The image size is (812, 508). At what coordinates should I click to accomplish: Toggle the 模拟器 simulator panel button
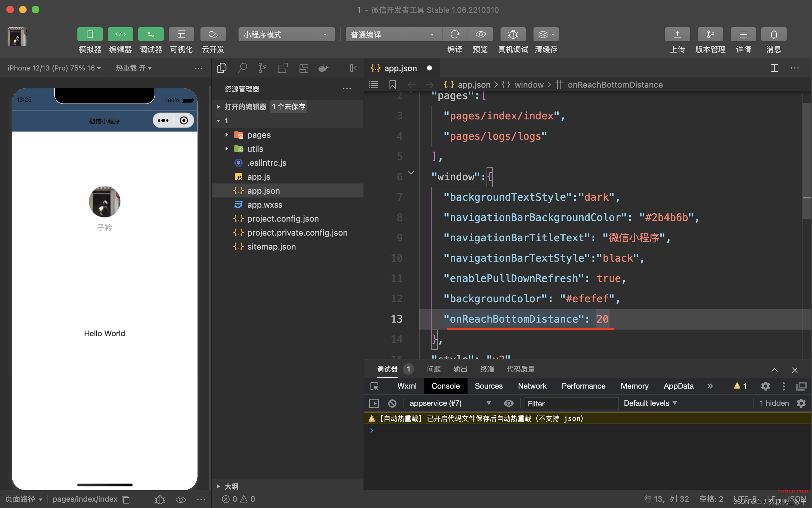point(90,34)
